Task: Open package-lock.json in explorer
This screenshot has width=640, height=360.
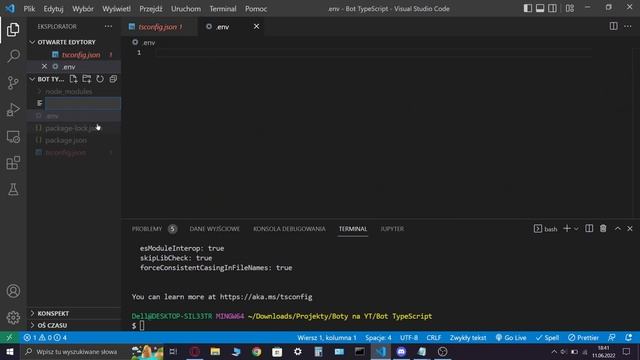Action: (74, 128)
